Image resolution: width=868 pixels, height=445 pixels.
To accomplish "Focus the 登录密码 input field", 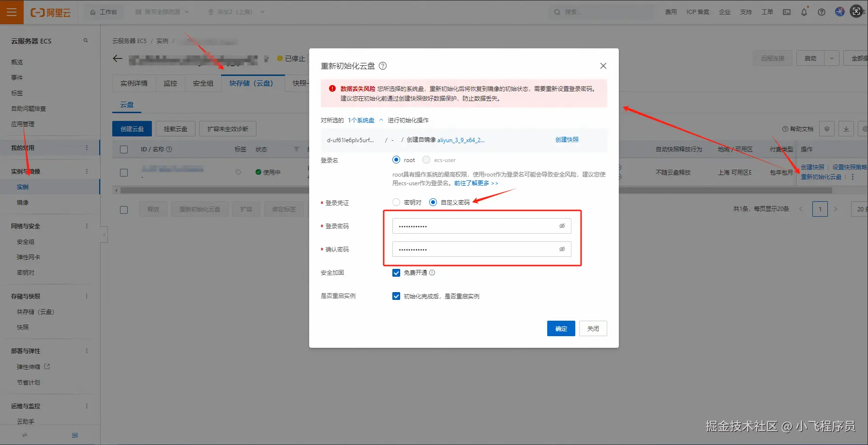I will (x=481, y=226).
